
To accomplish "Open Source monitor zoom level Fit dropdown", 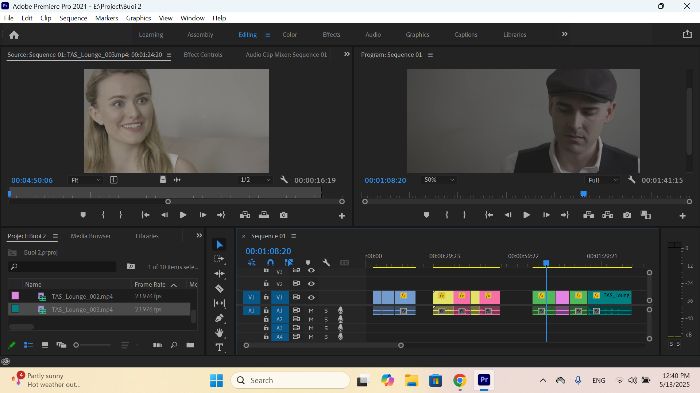I will click(86, 180).
